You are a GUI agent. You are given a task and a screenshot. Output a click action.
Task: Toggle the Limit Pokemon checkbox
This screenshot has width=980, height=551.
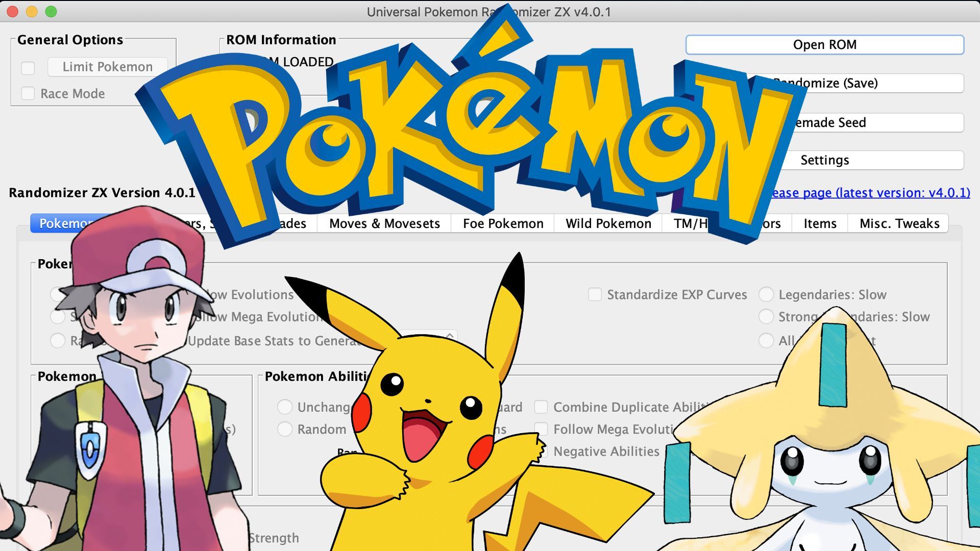tap(28, 68)
